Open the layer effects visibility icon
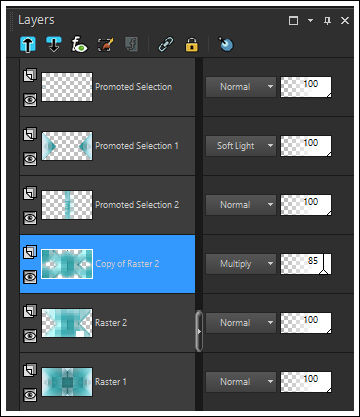The width and height of the screenshot is (360, 417). [x=80, y=45]
